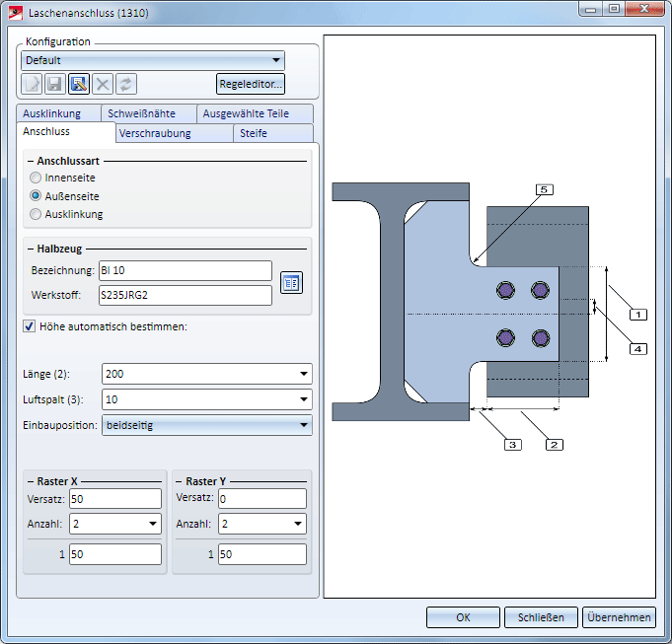This screenshot has width=672, height=644.
Task: Click the new configuration icon
Action: [32, 84]
